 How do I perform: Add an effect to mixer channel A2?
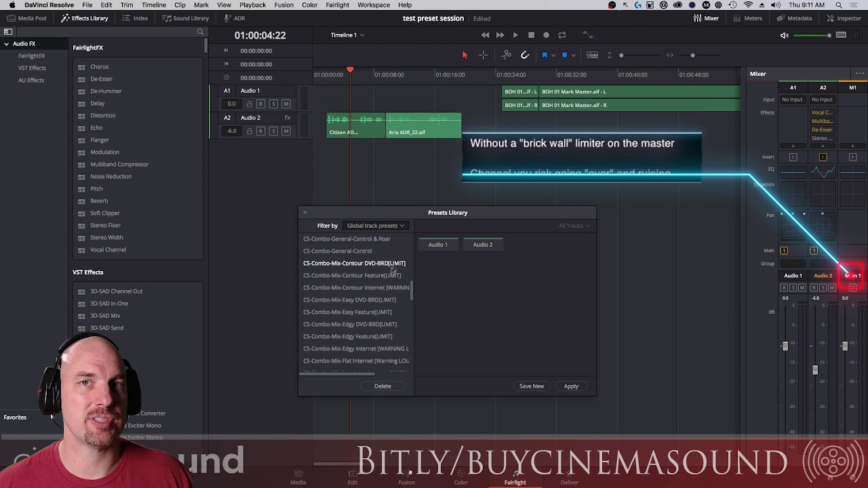tap(823, 146)
